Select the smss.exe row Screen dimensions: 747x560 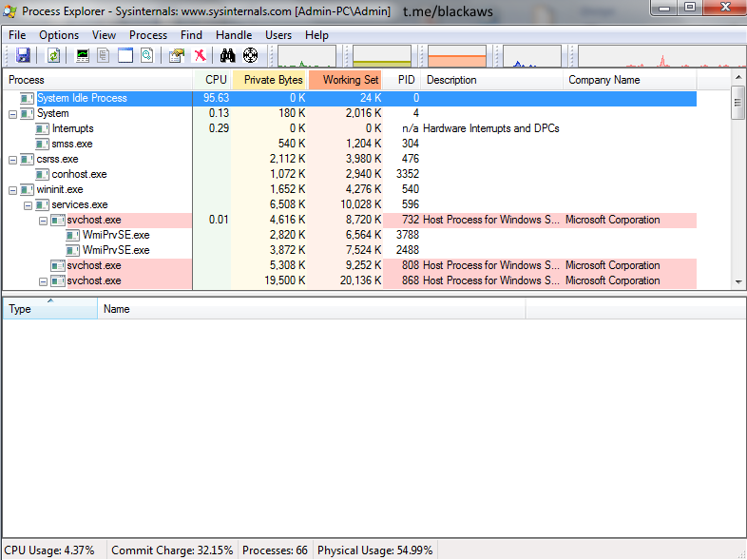[350, 144]
